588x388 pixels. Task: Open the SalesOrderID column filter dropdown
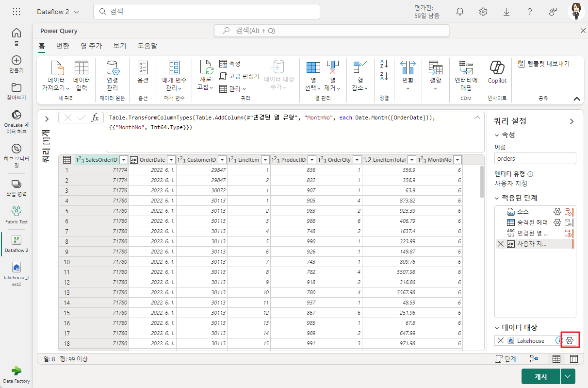(124, 160)
